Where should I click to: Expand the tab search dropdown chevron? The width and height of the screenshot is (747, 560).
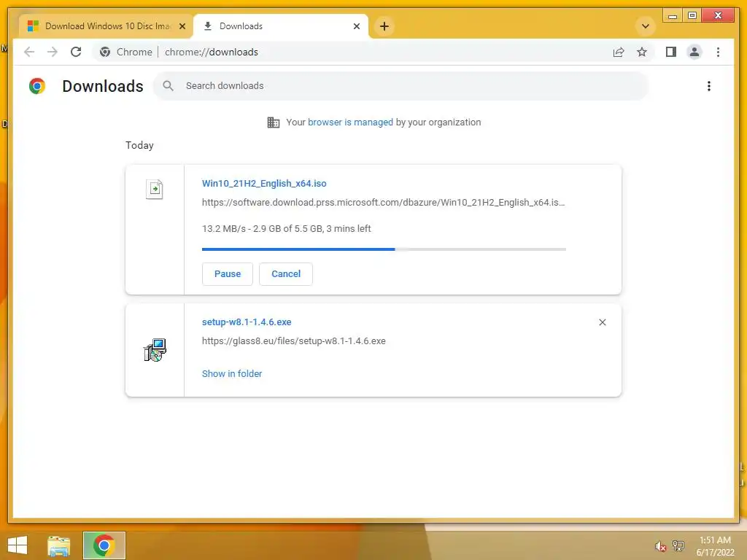646,26
